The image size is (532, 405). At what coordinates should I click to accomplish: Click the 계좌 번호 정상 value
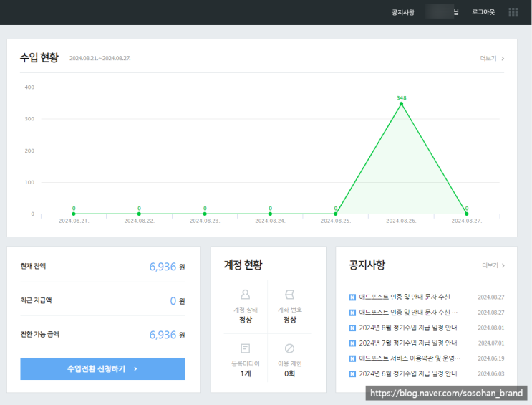pos(290,320)
